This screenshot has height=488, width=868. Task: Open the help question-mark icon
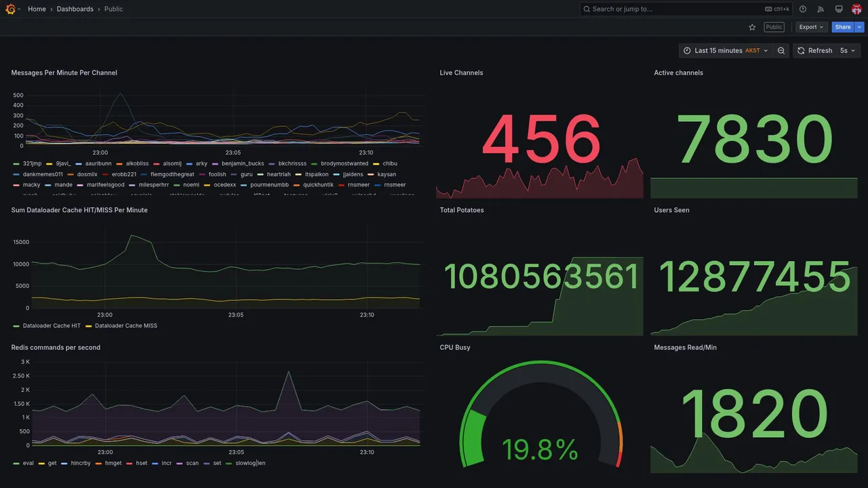pos(803,9)
